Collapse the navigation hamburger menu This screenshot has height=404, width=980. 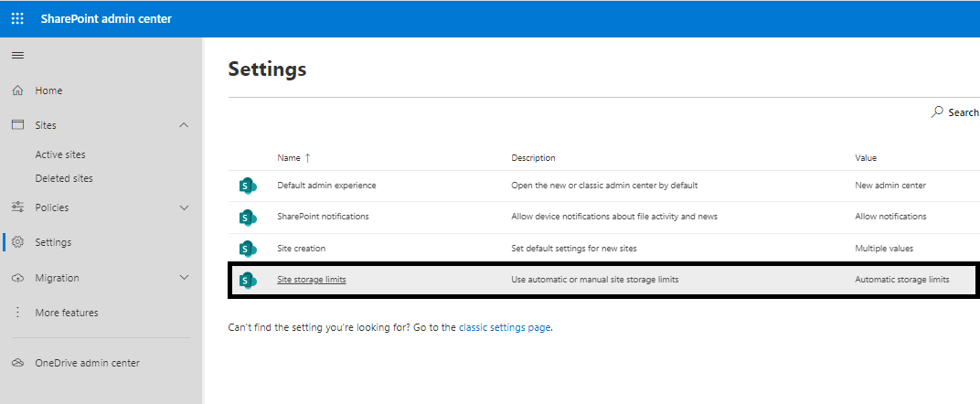pyautogui.click(x=18, y=56)
